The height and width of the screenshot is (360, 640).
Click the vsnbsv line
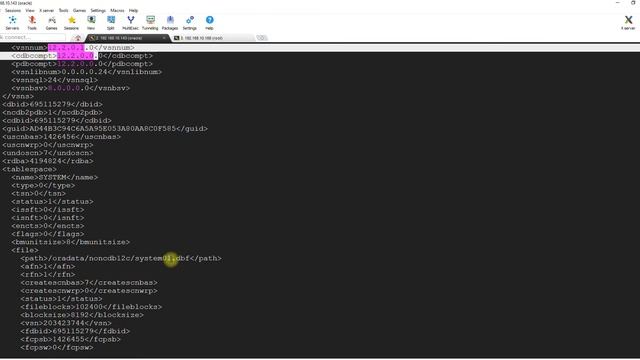point(71,88)
